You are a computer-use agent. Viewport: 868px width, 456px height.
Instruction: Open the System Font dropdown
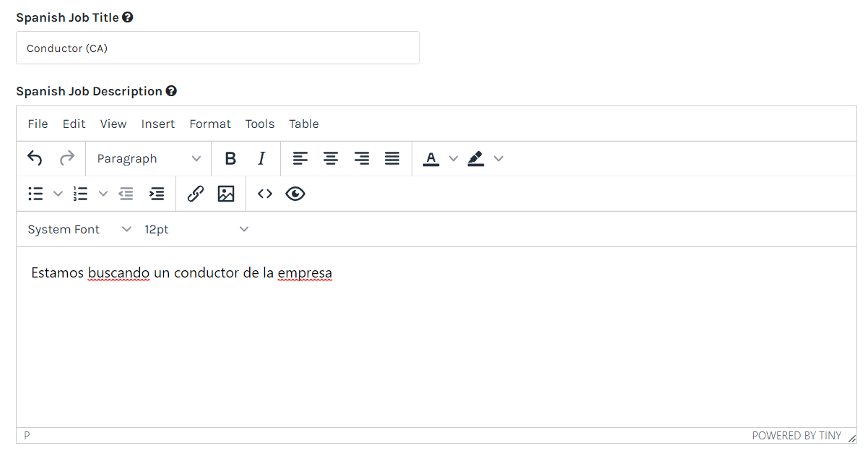(x=79, y=229)
